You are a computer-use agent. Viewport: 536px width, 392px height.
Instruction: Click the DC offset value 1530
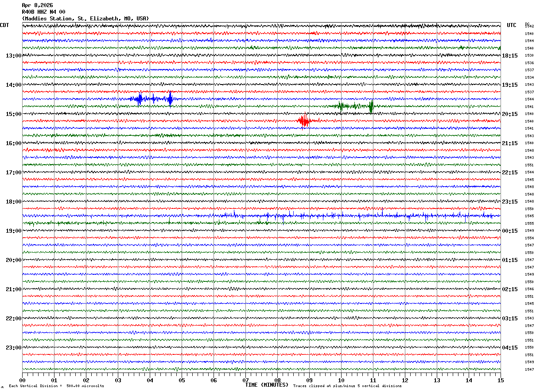tap(529, 55)
